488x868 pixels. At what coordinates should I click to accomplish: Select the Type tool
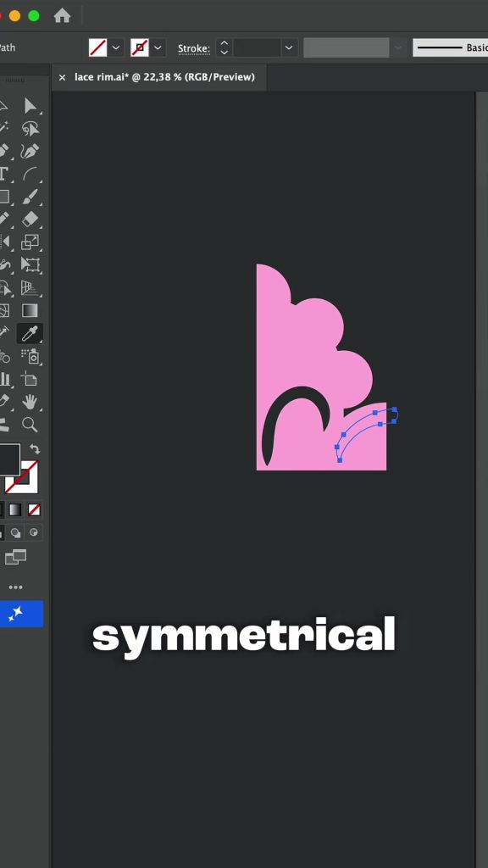pyautogui.click(x=4, y=174)
